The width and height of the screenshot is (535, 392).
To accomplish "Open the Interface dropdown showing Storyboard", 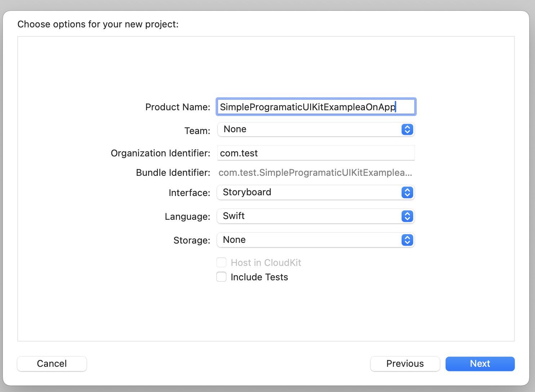I will 310,192.
